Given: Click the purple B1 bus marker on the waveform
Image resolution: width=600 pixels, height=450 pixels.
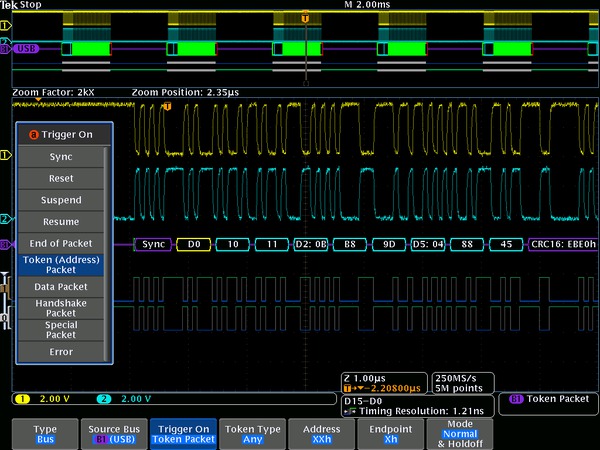Looking at the screenshot, I should pos(5,244).
